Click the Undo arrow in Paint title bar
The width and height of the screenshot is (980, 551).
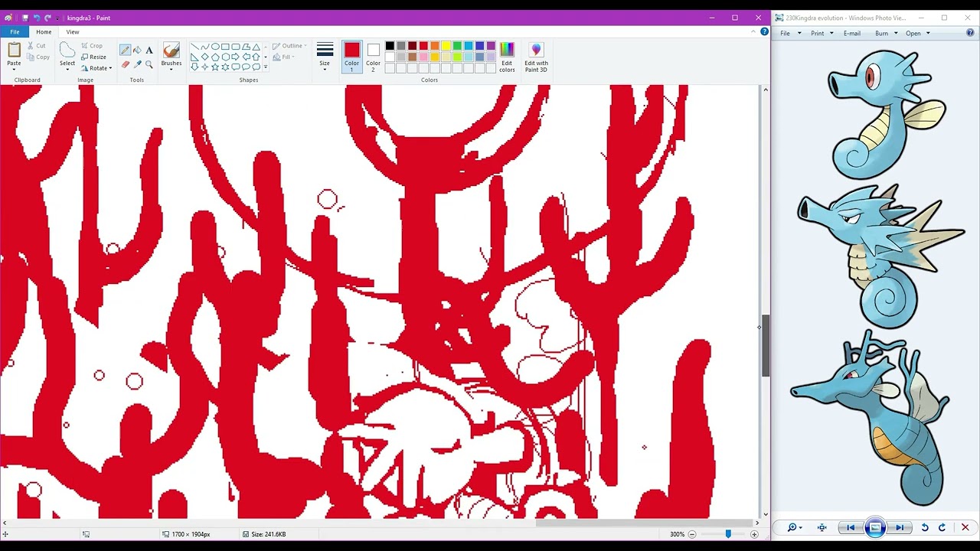click(37, 18)
